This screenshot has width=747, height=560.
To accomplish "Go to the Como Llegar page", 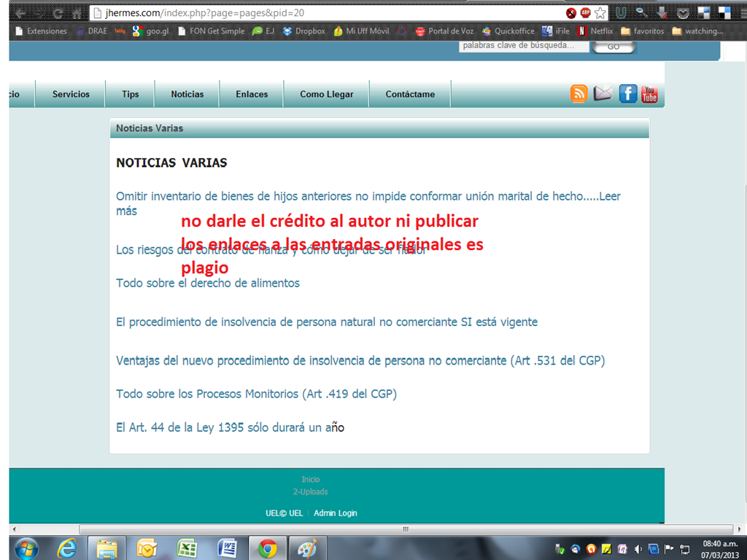I will (x=326, y=94).
